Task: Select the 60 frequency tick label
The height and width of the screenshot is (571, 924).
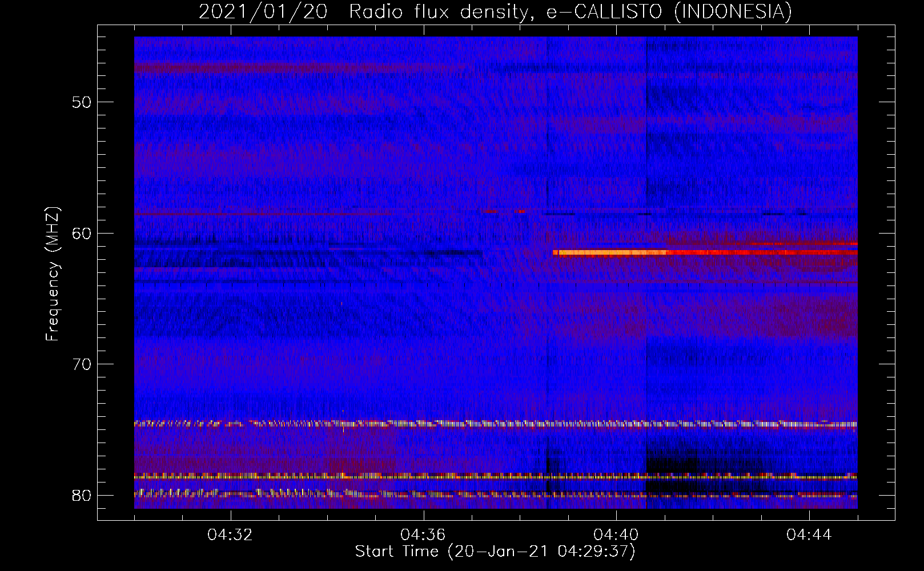Action: 82,233
